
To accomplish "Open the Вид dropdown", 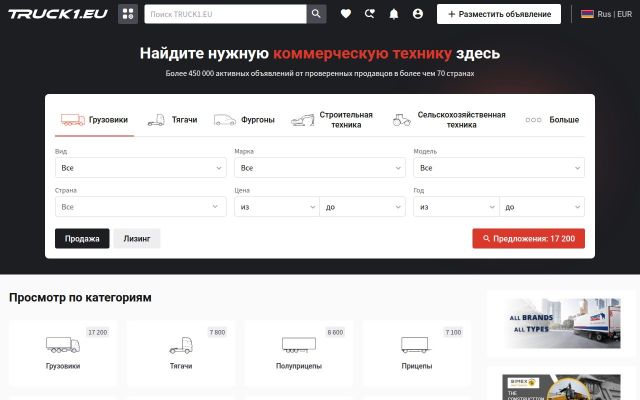I will [x=141, y=168].
